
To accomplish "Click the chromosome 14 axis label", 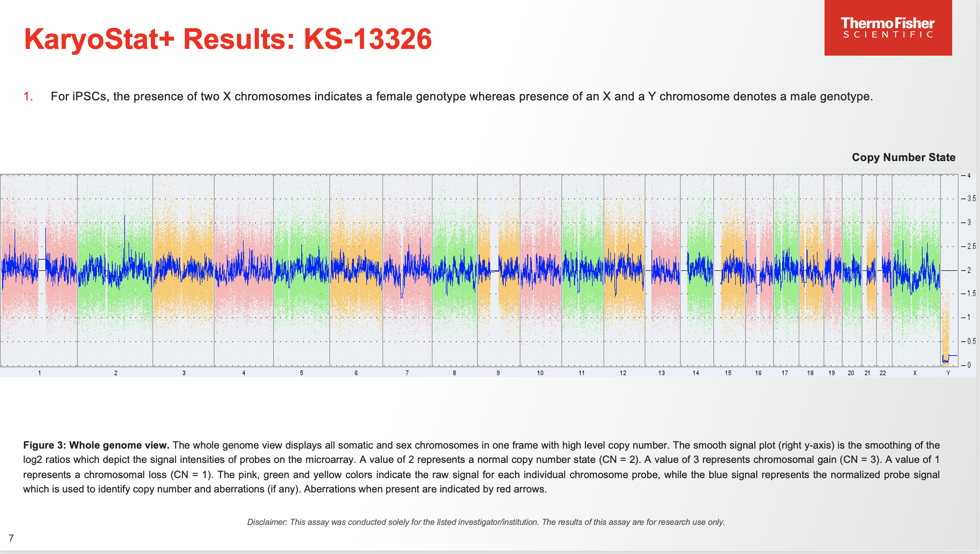I will [x=696, y=373].
